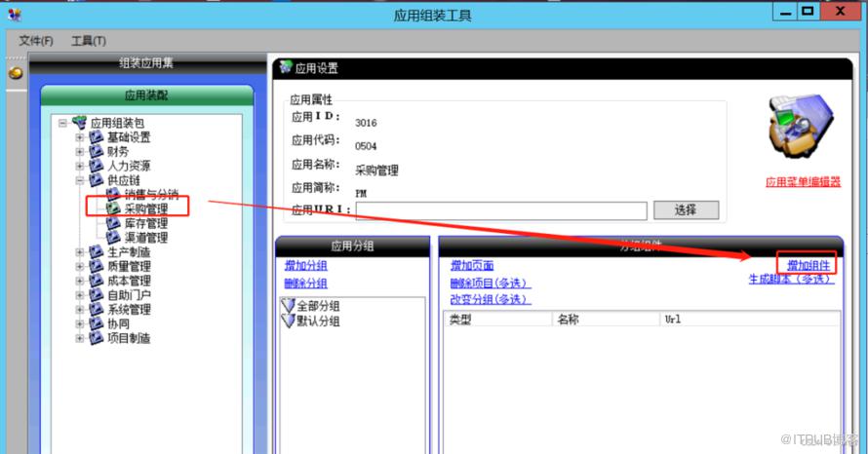Click the 应用代码 value 0504
This screenshot has width=868, height=454.
(366, 146)
